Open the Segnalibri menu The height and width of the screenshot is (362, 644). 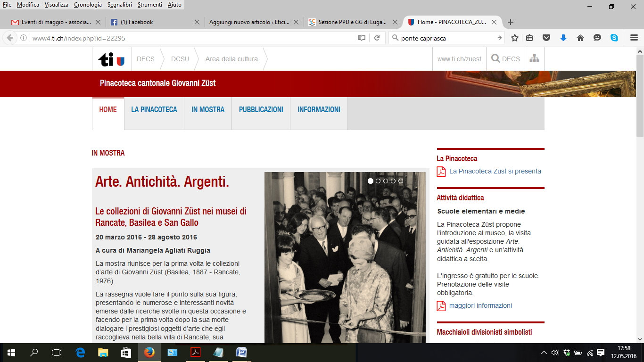(x=120, y=5)
